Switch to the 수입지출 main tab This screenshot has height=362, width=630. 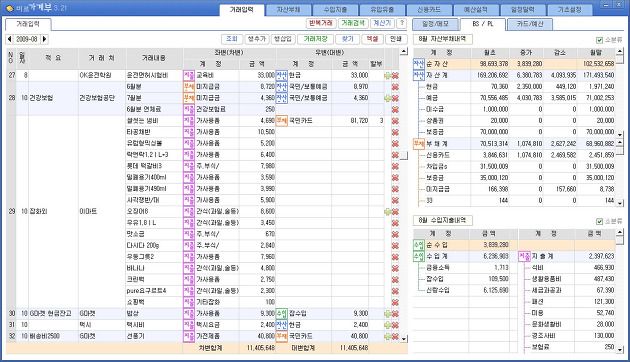tap(335, 10)
